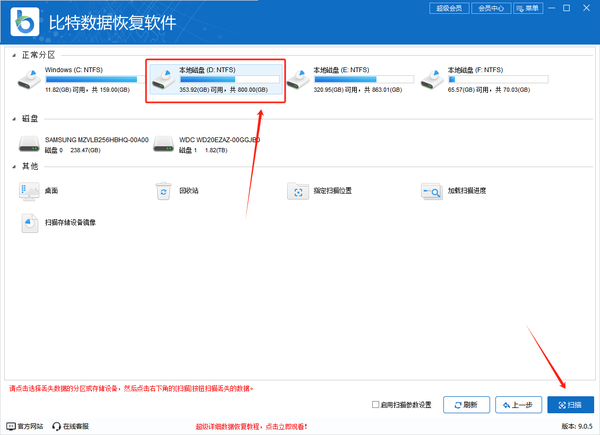The height and width of the screenshot is (435, 600).
Task: Click the 桌面 desktop icon
Action: (29, 191)
